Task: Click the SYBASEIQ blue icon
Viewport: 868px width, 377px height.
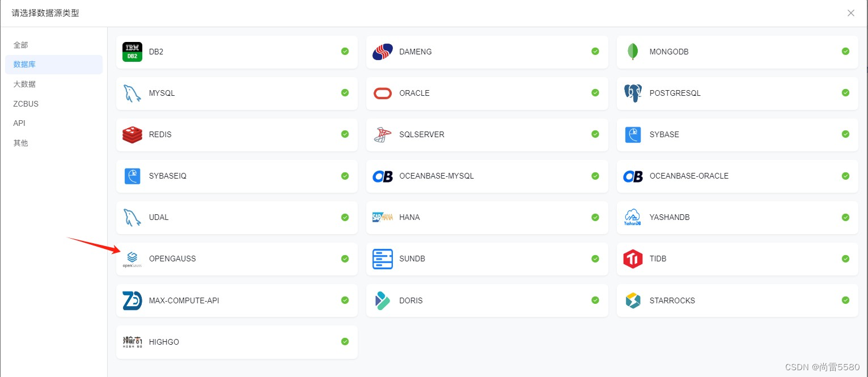Action: click(132, 176)
